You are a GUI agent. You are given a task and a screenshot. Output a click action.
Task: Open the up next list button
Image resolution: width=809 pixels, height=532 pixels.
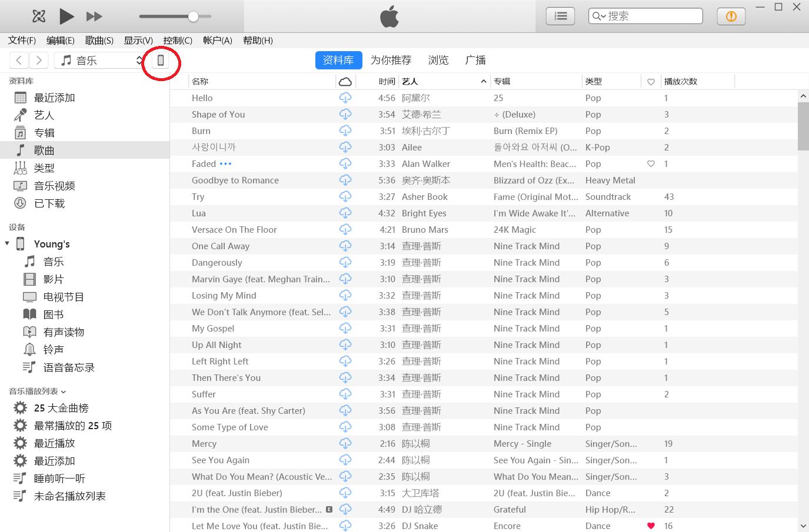[560, 16]
